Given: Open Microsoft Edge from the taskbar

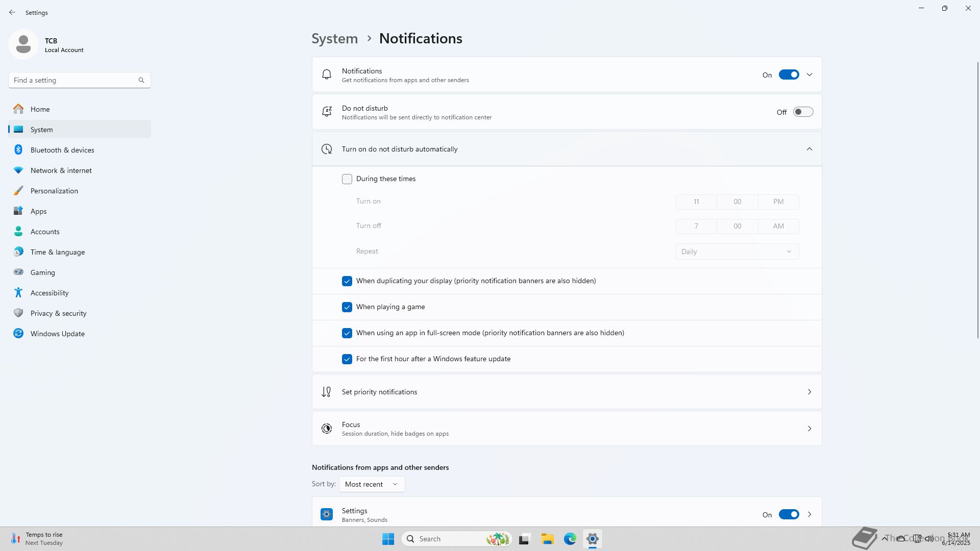Looking at the screenshot, I should (x=570, y=539).
